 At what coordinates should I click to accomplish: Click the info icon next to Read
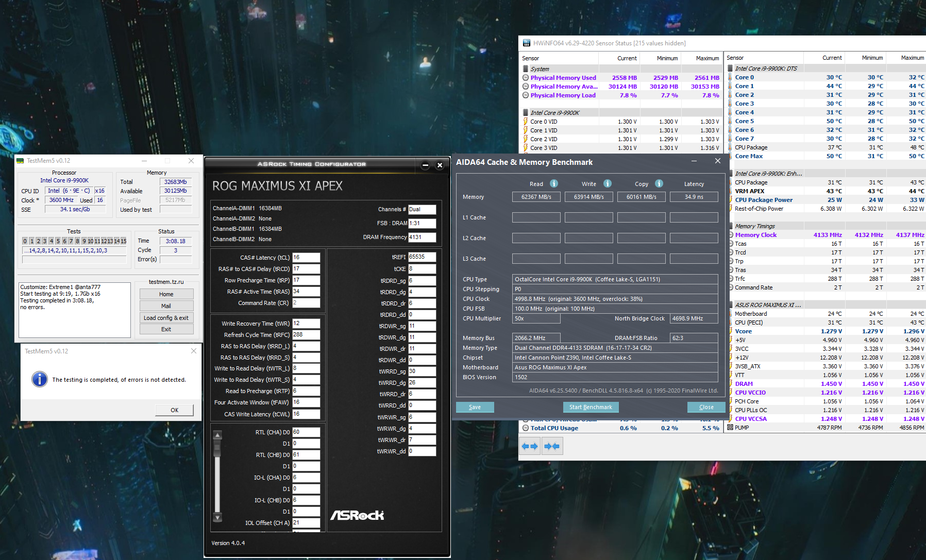554,183
